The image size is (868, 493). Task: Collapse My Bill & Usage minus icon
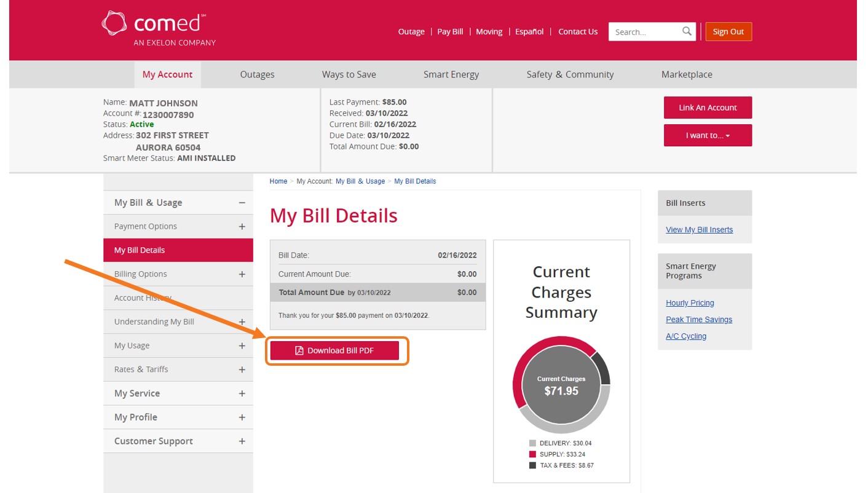point(242,203)
